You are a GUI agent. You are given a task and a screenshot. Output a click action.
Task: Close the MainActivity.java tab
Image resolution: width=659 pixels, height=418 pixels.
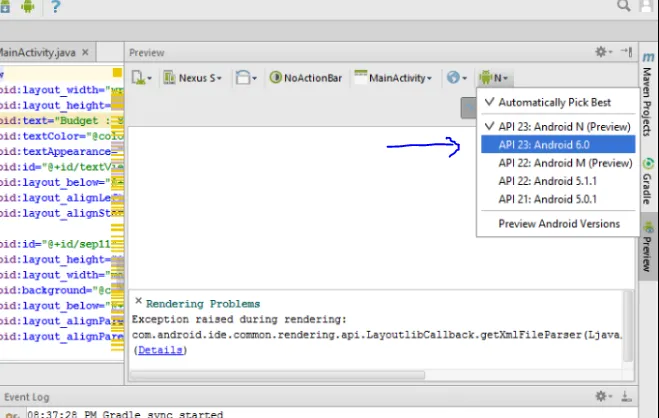85,52
